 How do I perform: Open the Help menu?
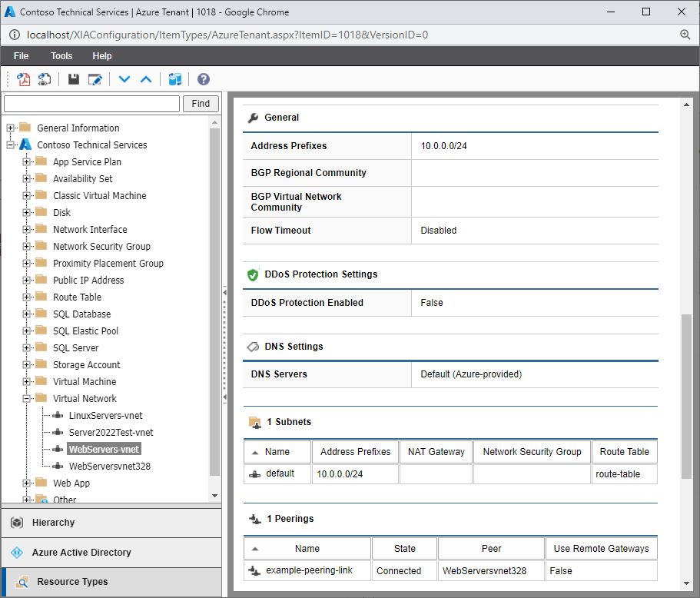[x=101, y=56]
